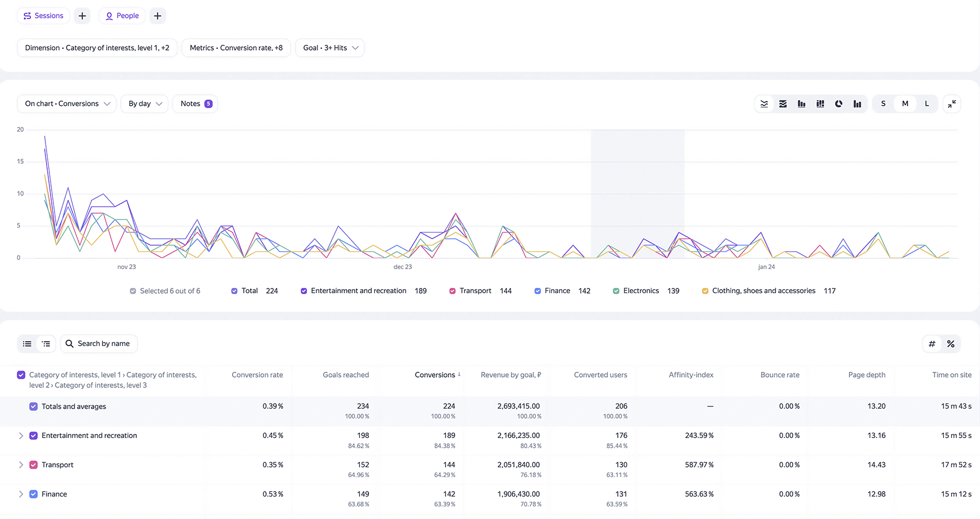This screenshot has width=980, height=519.
Task: Collapse the chart with shrink arrows icon
Action: pyautogui.click(x=952, y=104)
